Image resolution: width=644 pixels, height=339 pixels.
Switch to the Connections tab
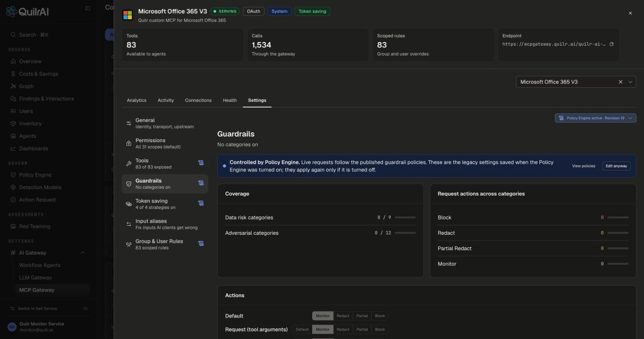[198, 101]
